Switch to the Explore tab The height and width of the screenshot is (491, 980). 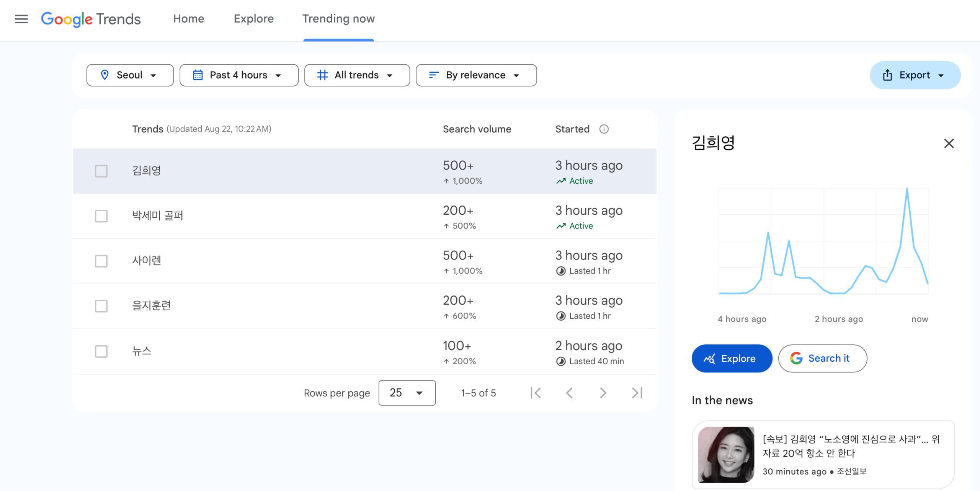click(254, 19)
